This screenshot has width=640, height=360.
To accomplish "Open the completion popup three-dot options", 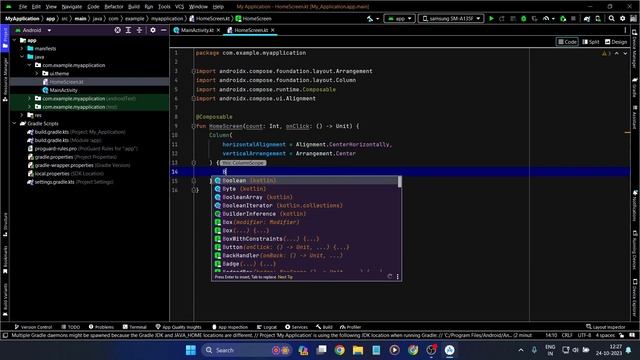I will [398, 277].
